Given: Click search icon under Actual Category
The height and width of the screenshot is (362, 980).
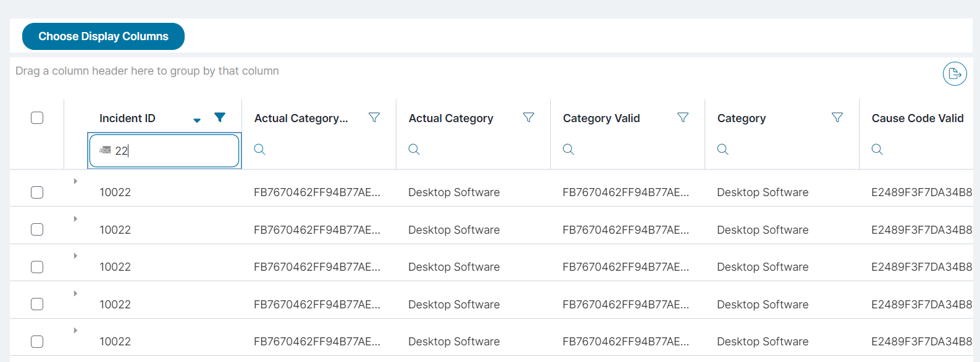Looking at the screenshot, I should [414, 149].
